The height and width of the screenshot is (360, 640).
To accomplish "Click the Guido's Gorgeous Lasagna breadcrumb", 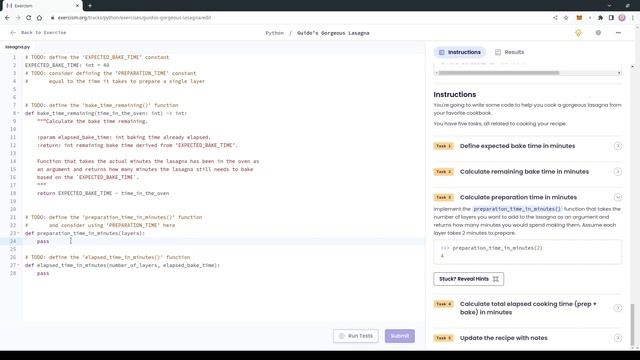I will pyautogui.click(x=333, y=33).
